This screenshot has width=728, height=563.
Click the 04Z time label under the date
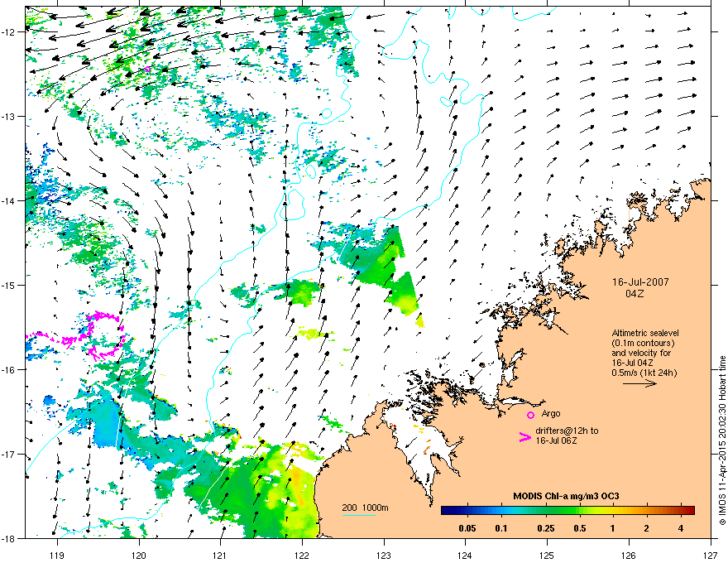point(635,294)
